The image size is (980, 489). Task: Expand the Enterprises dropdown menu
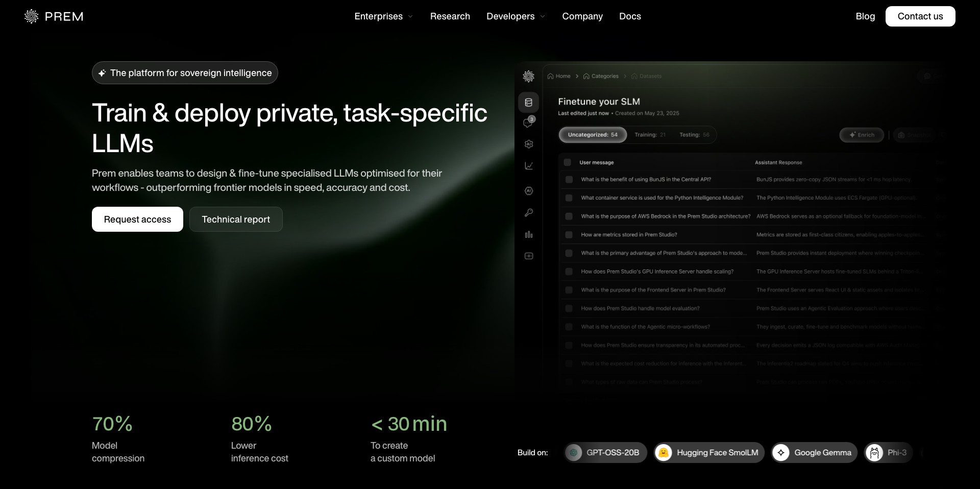(x=383, y=16)
